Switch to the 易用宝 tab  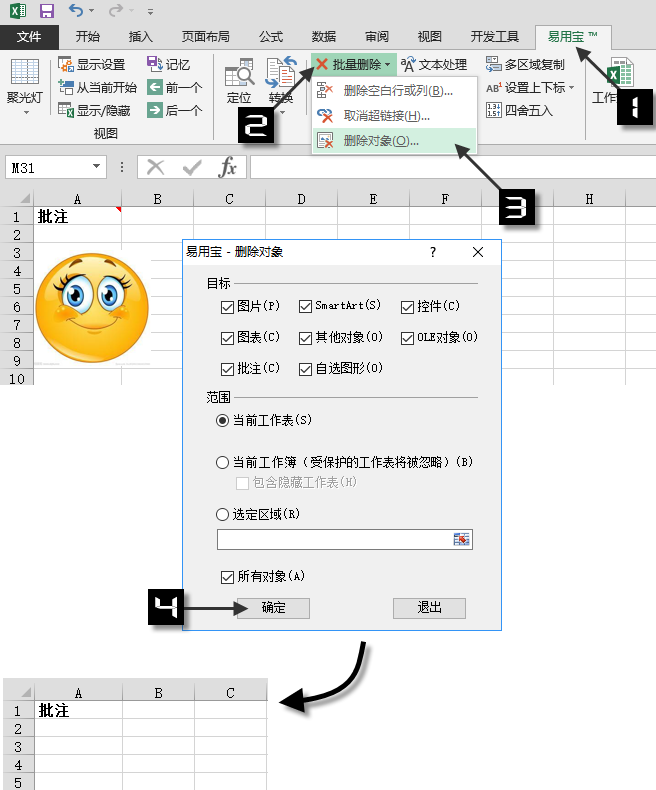pyautogui.click(x=573, y=37)
